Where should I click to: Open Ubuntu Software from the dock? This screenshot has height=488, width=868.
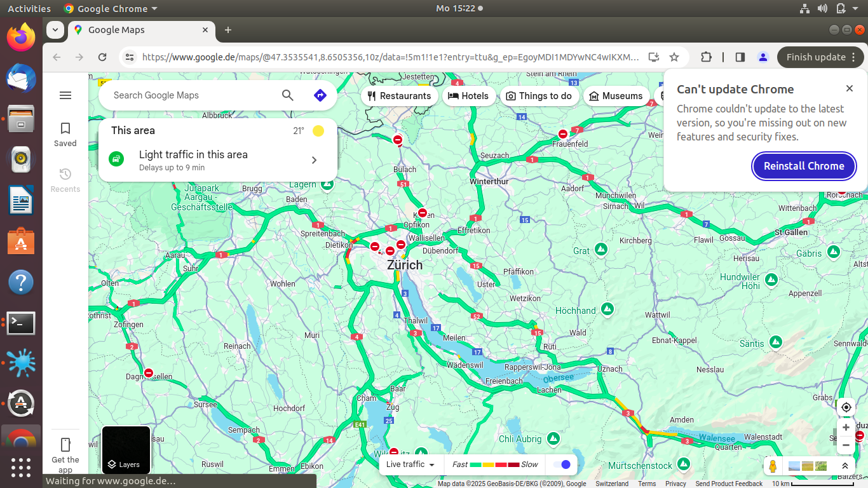21,242
